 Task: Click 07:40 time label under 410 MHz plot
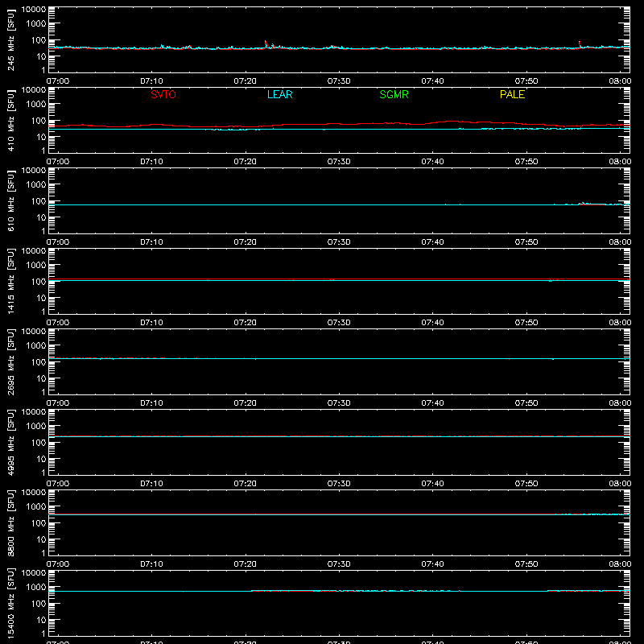432,162
